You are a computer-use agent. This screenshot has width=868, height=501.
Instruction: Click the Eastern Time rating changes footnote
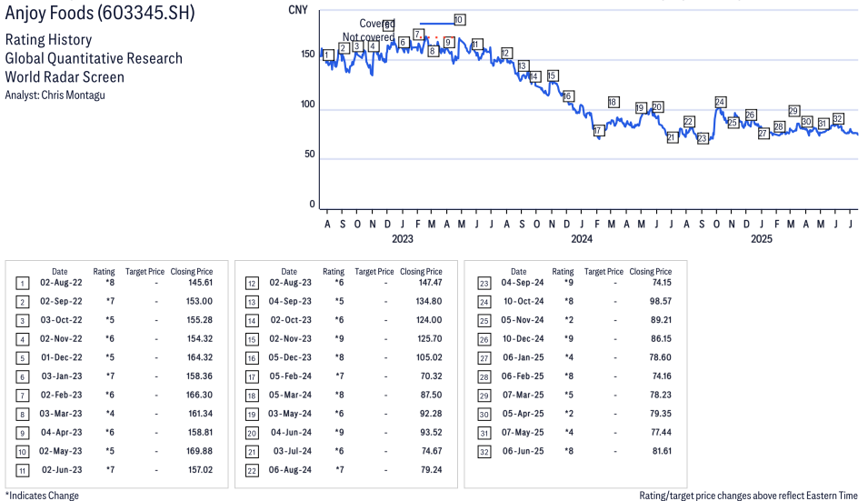(748, 496)
